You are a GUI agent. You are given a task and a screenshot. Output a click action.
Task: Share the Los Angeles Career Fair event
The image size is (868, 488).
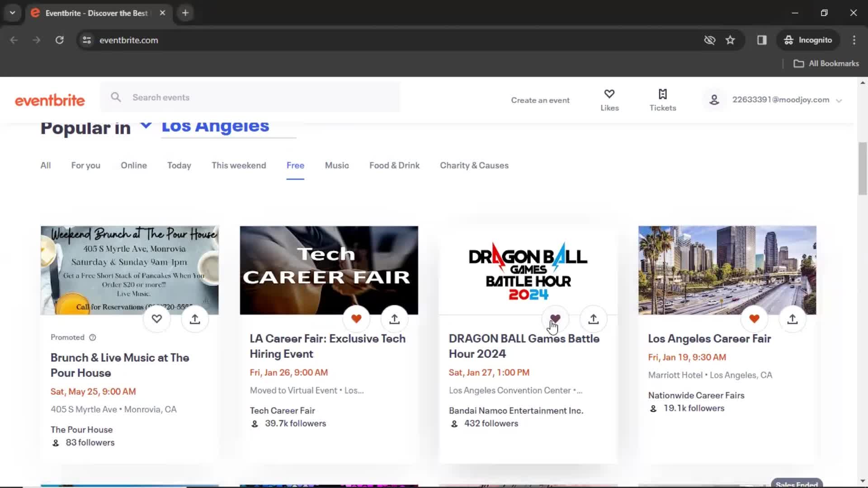click(x=793, y=319)
